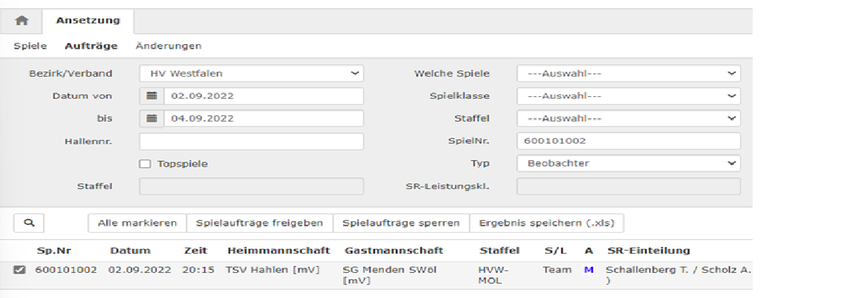Image resolution: width=868 pixels, height=298 pixels.
Task: Expand the Staffel Auswahl dropdown
Action: [x=628, y=119]
